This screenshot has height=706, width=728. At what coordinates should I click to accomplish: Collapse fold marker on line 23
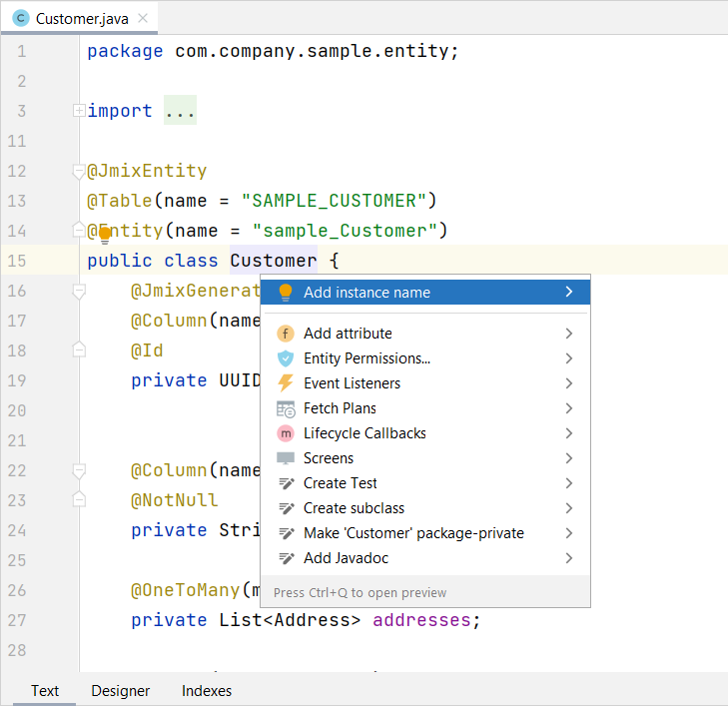point(79,500)
